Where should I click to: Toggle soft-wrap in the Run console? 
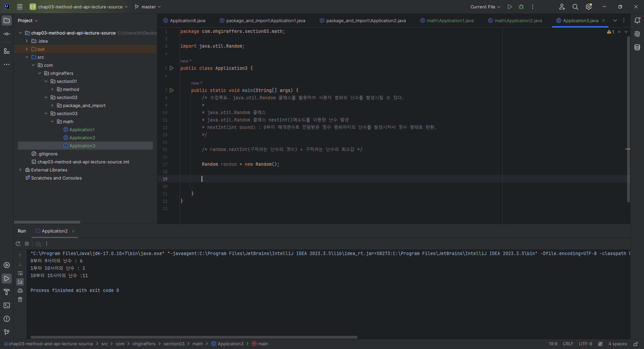click(20, 273)
